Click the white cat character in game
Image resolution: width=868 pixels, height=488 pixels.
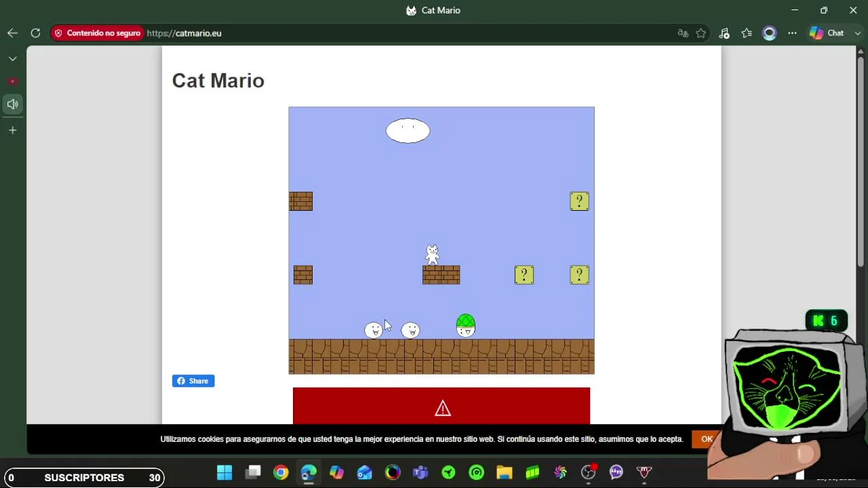click(432, 255)
